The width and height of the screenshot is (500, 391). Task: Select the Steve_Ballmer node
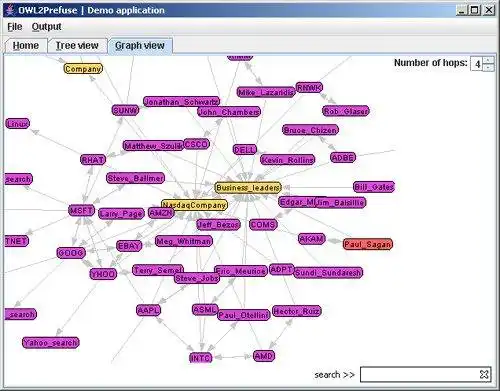pos(136,178)
